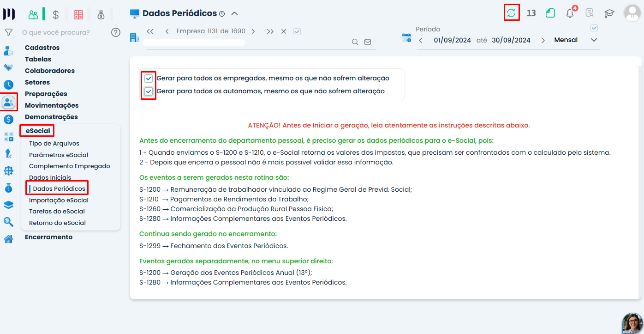Open the calendar icon next to Período

coord(406,38)
